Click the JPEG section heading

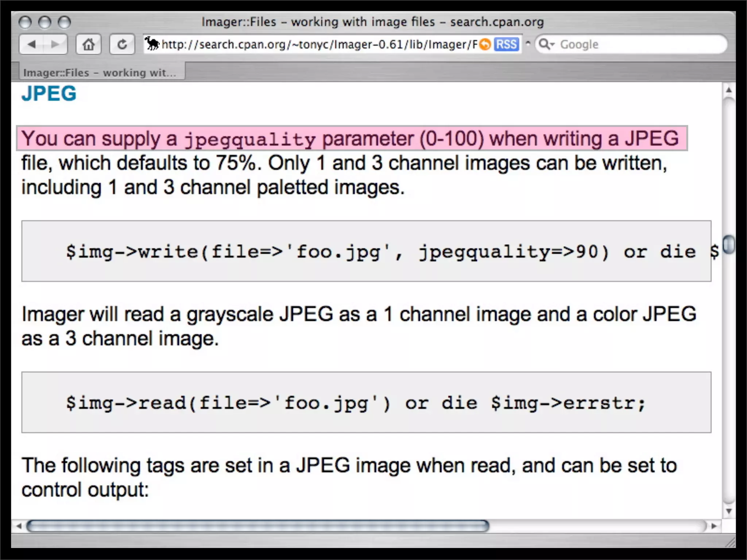[x=49, y=94]
